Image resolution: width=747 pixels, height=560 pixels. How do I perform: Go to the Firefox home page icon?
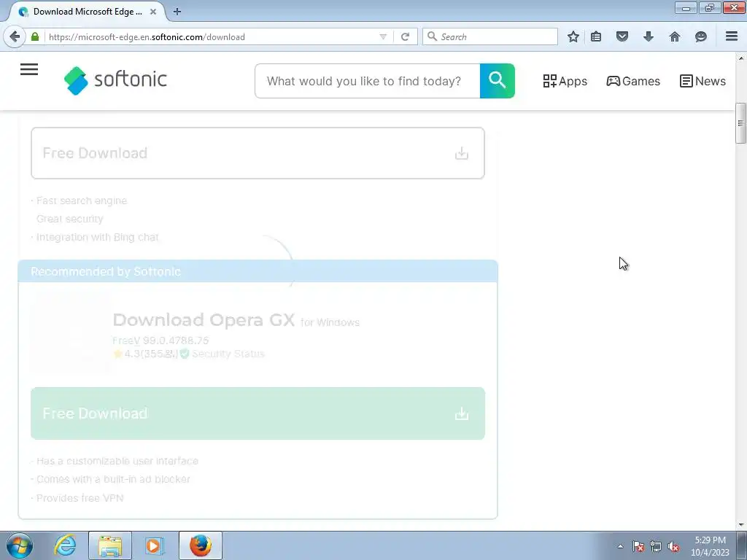pyautogui.click(x=675, y=36)
